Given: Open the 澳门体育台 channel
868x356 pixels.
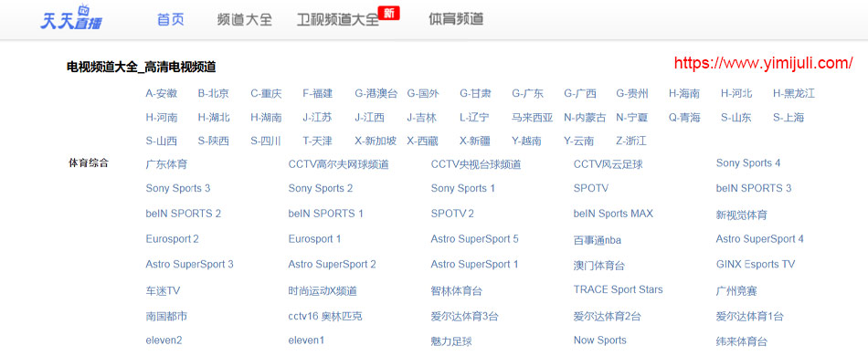Looking at the screenshot, I should (x=599, y=266).
